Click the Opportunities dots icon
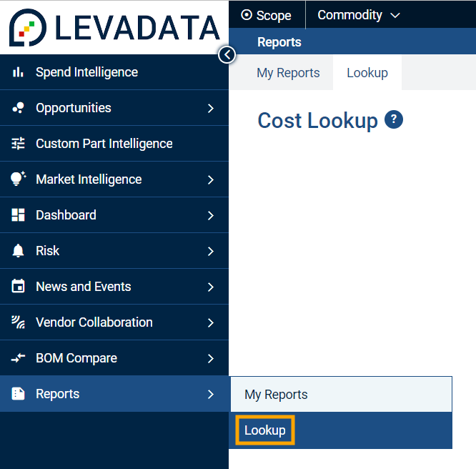This screenshot has height=469, width=476. click(x=19, y=108)
